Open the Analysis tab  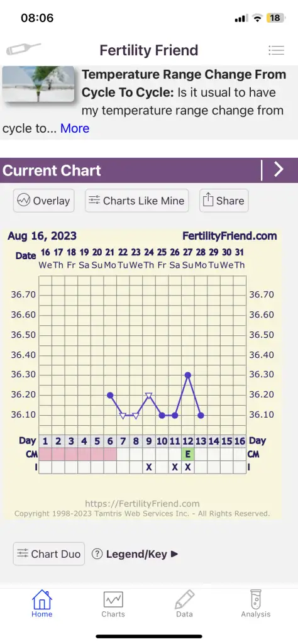point(256,604)
